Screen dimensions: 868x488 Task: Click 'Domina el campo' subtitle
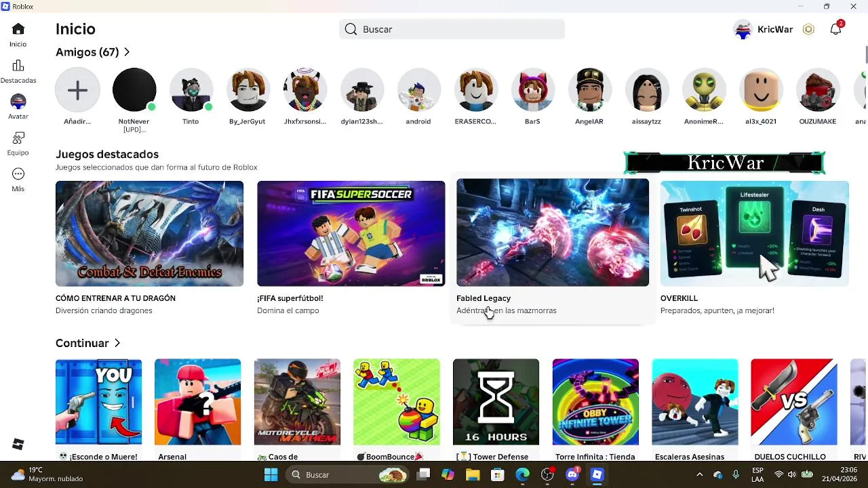tap(288, 310)
